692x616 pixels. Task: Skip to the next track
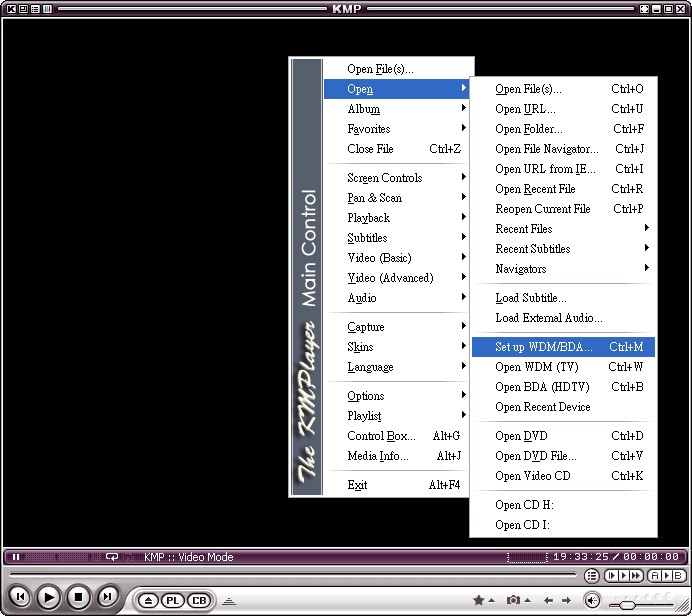tap(107, 598)
